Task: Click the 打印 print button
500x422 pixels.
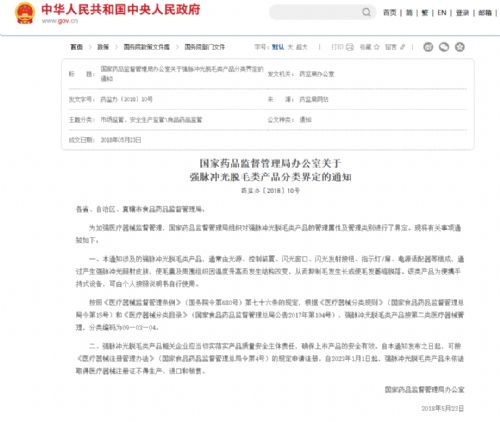Action: point(337,47)
